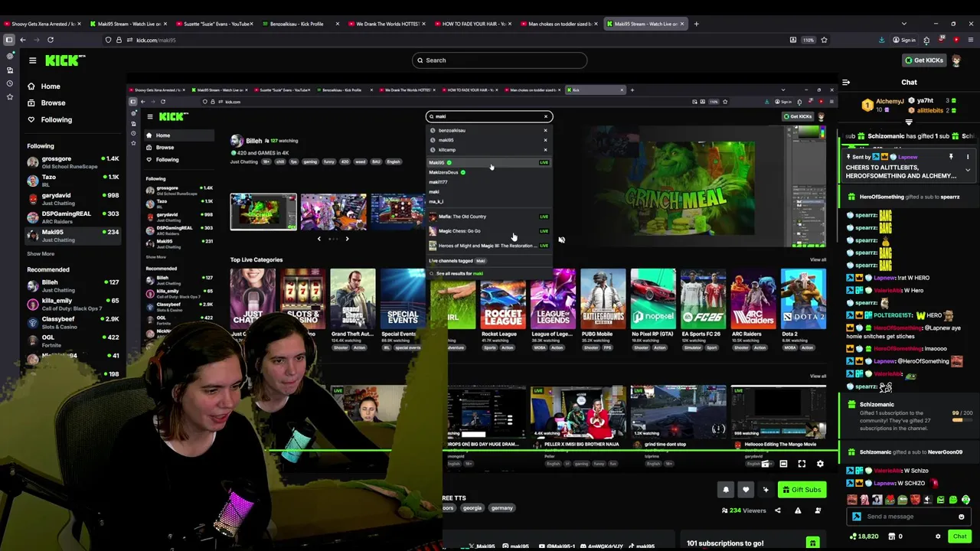
Task: Toggle follow with the heart button
Action: (x=746, y=490)
